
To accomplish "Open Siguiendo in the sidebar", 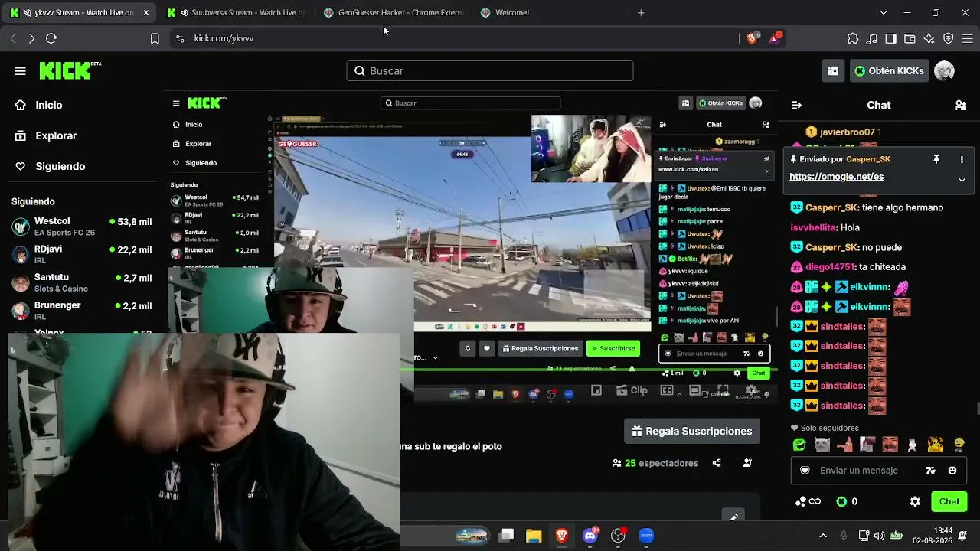I will point(60,167).
